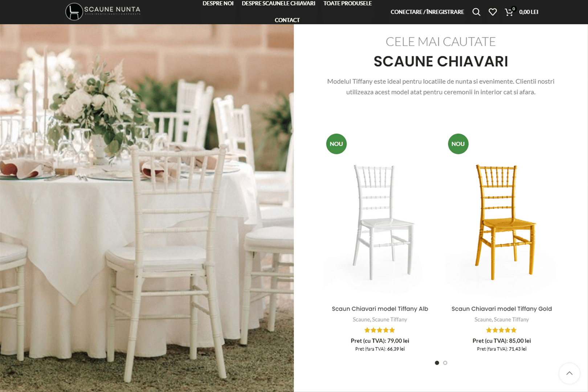Click the star rating of Tiffany Alb
588x392 pixels.
click(x=380, y=330)
